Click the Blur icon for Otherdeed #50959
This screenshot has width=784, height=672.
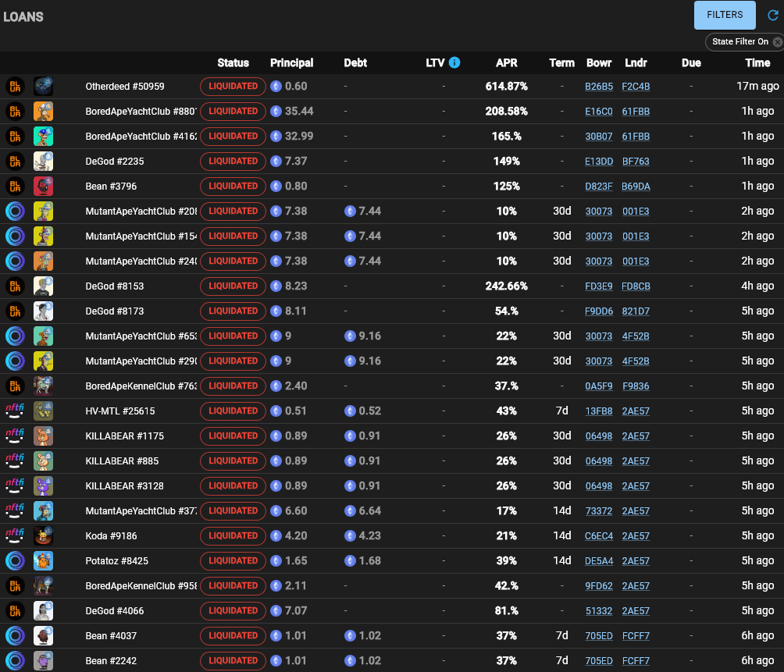point(15,86)
